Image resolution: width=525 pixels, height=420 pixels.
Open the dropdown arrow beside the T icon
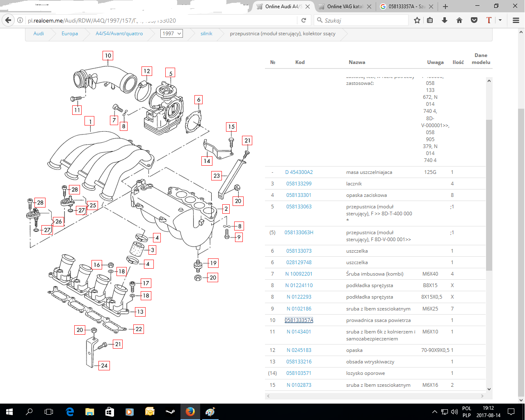[500, 20]
